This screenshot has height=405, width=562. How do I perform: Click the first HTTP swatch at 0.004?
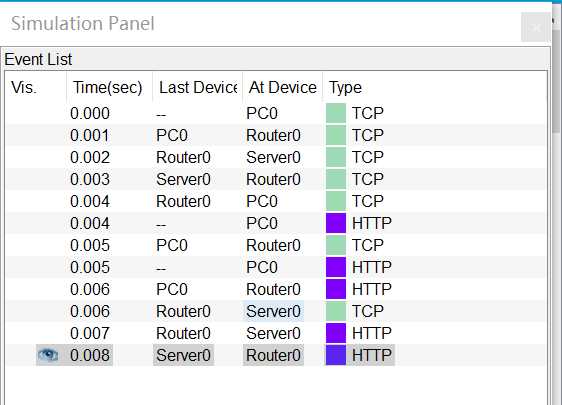pyautogui.click(x=336, y=223)
